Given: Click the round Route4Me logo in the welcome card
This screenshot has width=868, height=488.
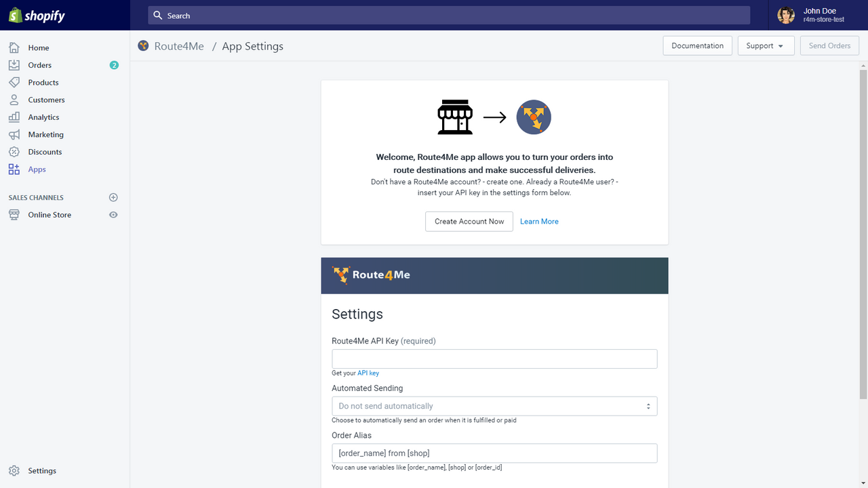Looking at the screenshot, I should click(x=534, y=117).
